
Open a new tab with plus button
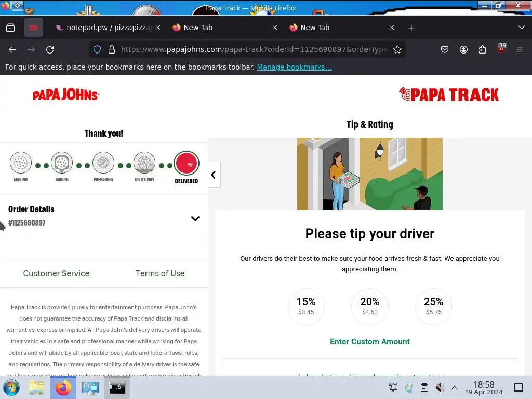(x=411, y=28)
